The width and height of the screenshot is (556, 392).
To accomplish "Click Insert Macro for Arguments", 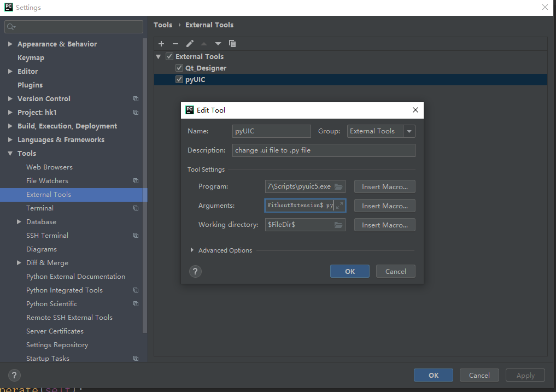I will pos(385,206).
